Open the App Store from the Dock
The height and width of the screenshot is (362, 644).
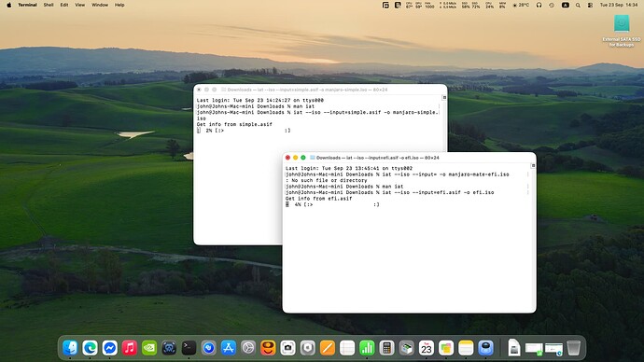click(229, 348)
